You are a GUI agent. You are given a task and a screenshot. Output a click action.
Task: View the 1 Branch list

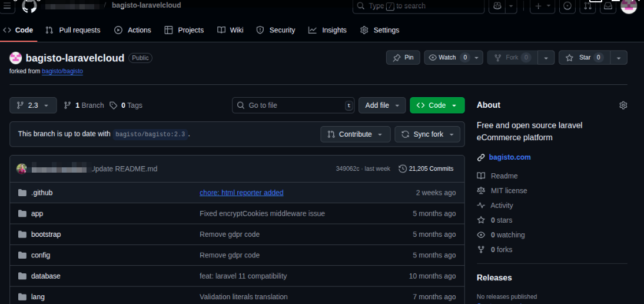click(x=84, y=105)
